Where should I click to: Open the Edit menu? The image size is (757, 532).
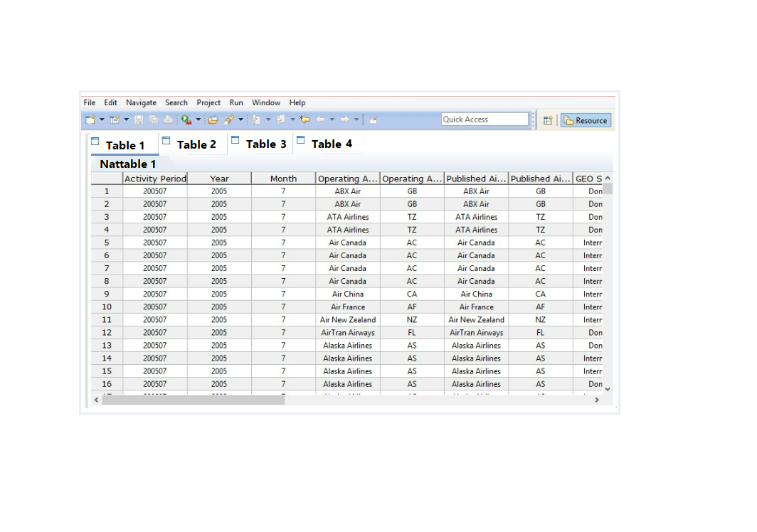[x=110, y=102]
